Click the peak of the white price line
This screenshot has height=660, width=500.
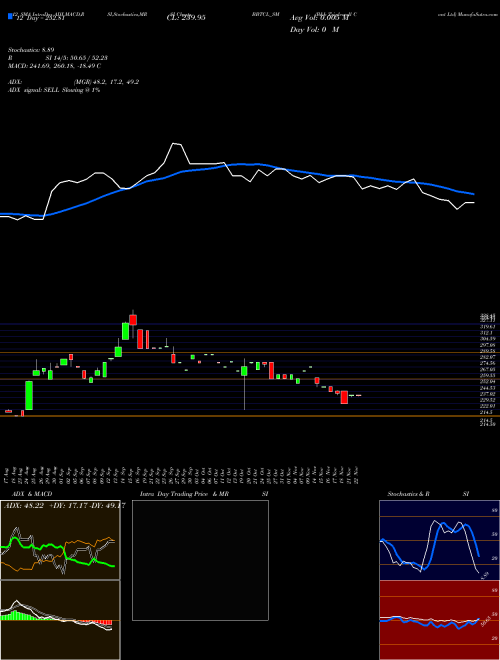(x=173, y=144)
